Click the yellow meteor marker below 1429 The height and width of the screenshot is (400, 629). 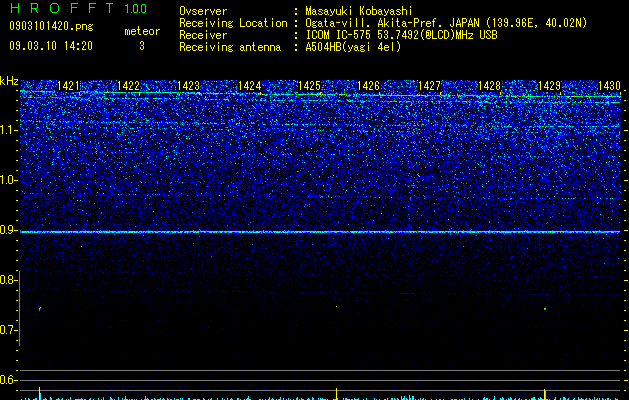[544, 393]
